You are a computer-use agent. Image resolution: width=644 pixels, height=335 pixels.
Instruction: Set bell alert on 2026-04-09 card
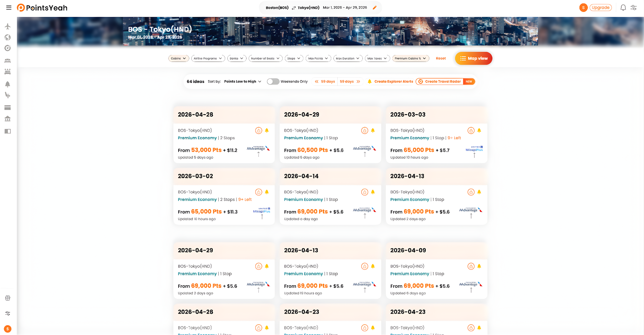click(479, 266)
